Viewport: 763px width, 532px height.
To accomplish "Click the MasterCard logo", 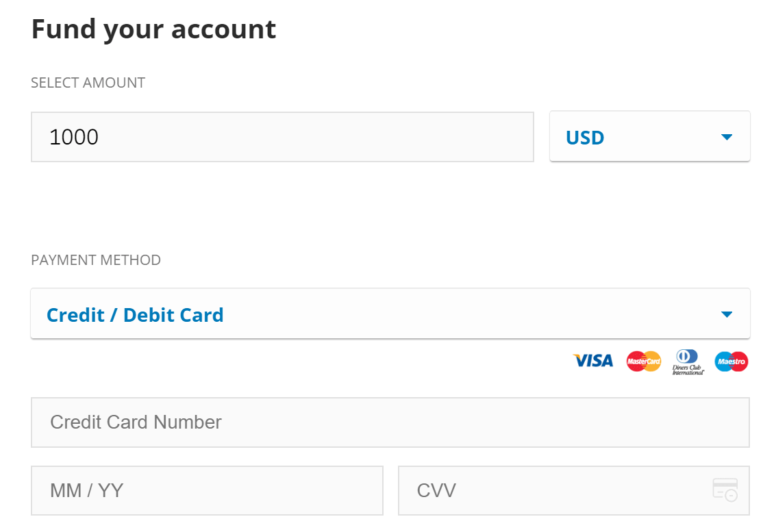I will point(643,361).
